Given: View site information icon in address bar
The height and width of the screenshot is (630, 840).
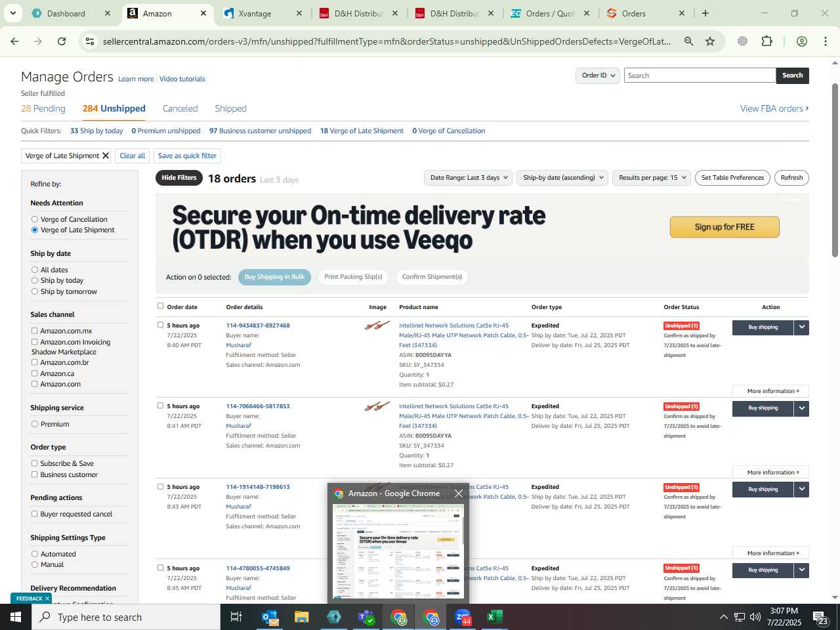Looking at the screenshot, I should [x=90, y=41].
